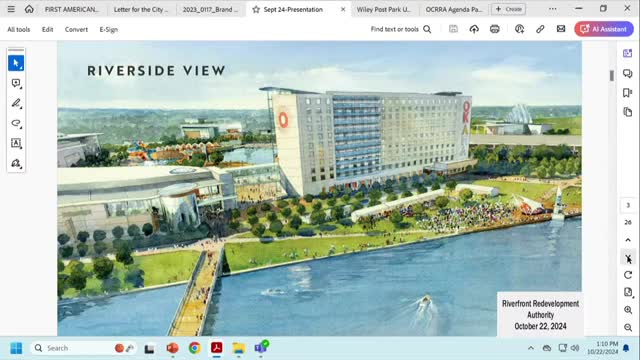Image resolution: width=640 pixels, height=360 pixels.
Task: Click the share with others icon
Action: click(x=519, y=29)
